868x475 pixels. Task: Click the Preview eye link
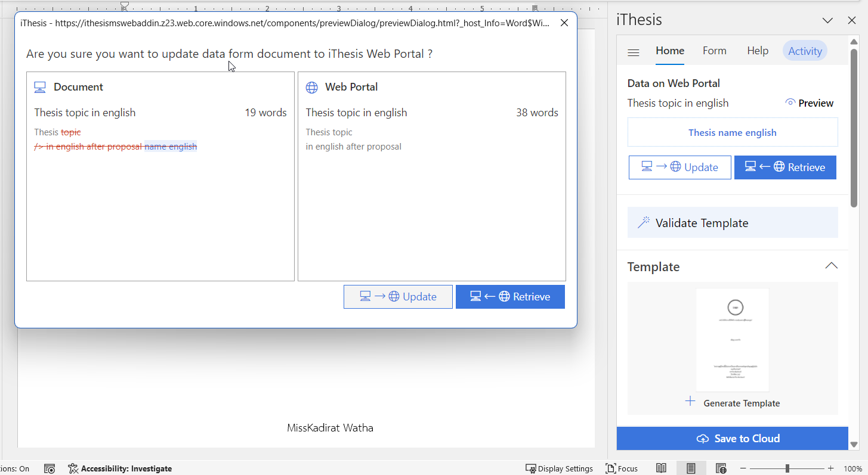tap(810, 103)
